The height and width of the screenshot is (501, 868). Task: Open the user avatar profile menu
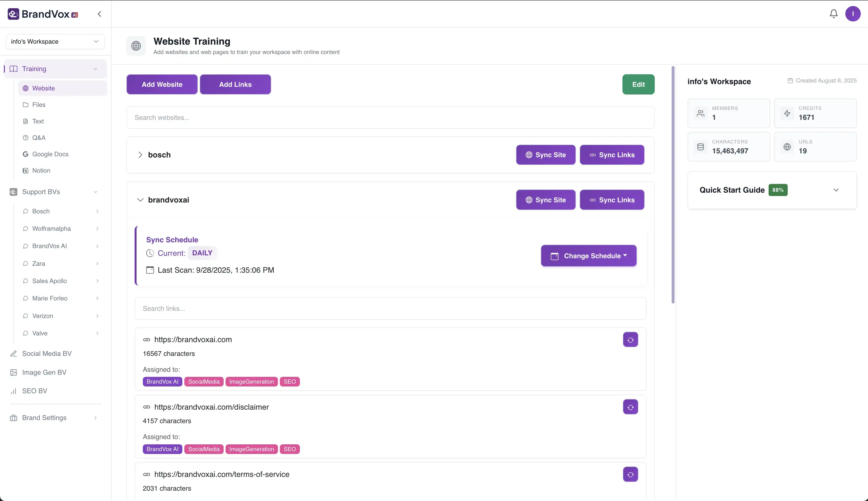click(x=853, y=14)
